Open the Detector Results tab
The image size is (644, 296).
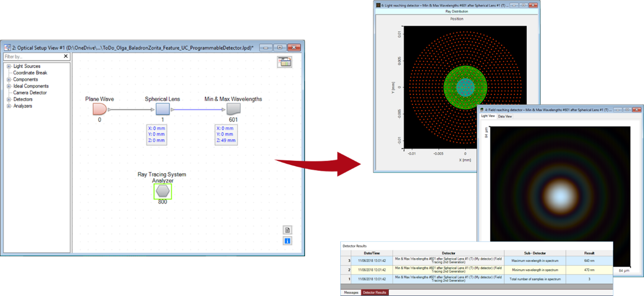click(375, 292)
